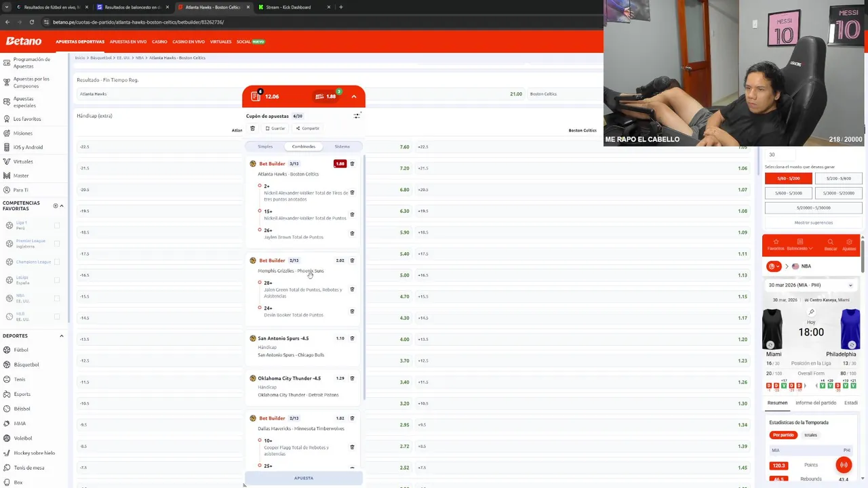
Task: Delete the Atlanta Hawks Bet Builder
Action: (x=352, y=163)
